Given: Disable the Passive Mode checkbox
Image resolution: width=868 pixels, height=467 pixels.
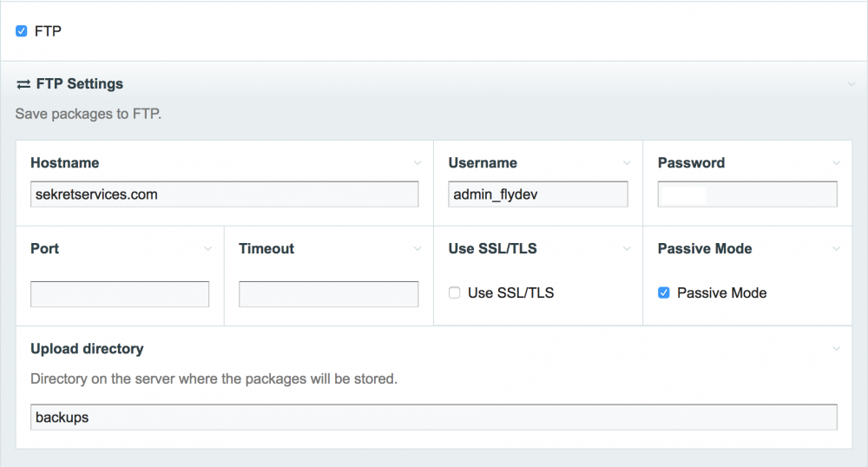Looking at the screenshot, I should pos(664,293).
